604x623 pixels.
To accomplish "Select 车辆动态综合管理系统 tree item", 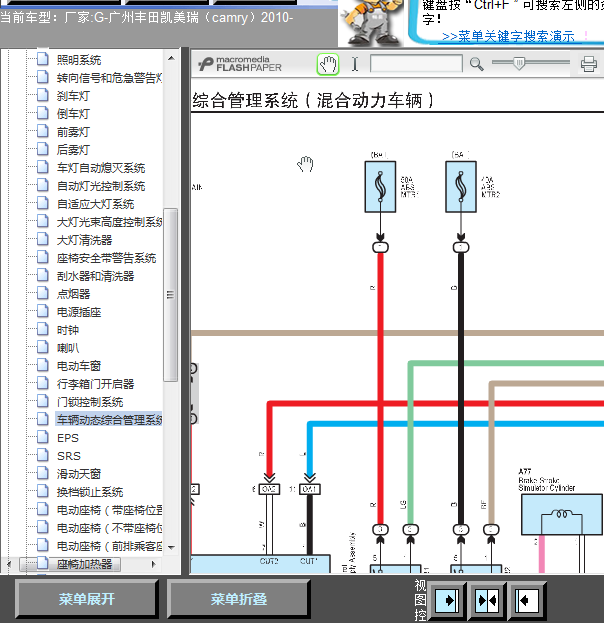I will click(109, 420).
